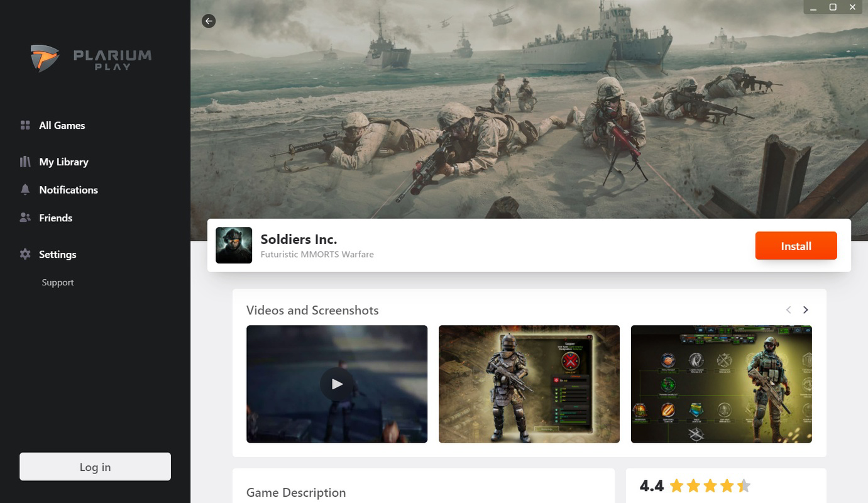This screenshot has height=503, width=868.
Task: Click the My Library books icon
Action: click(x=25, y=162)
